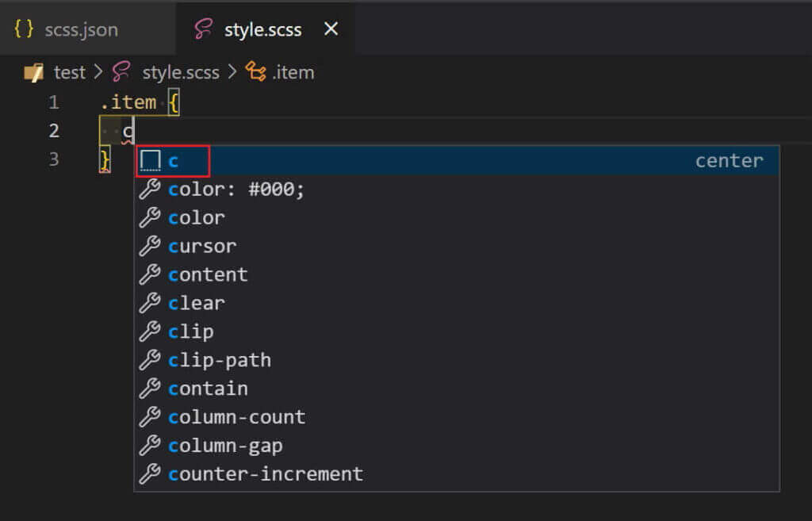This screenshot has height=521, width=812.
Task: Open style.scss breadcrumb item
Action: pyautogui.click(x=181, y=72)
